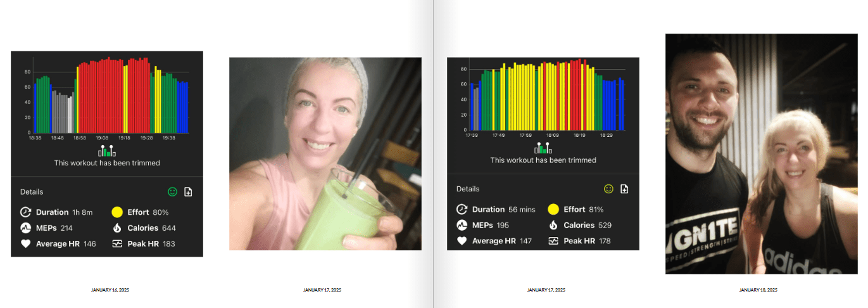Select the yellow Effort 80% circle

pos(117,212)
